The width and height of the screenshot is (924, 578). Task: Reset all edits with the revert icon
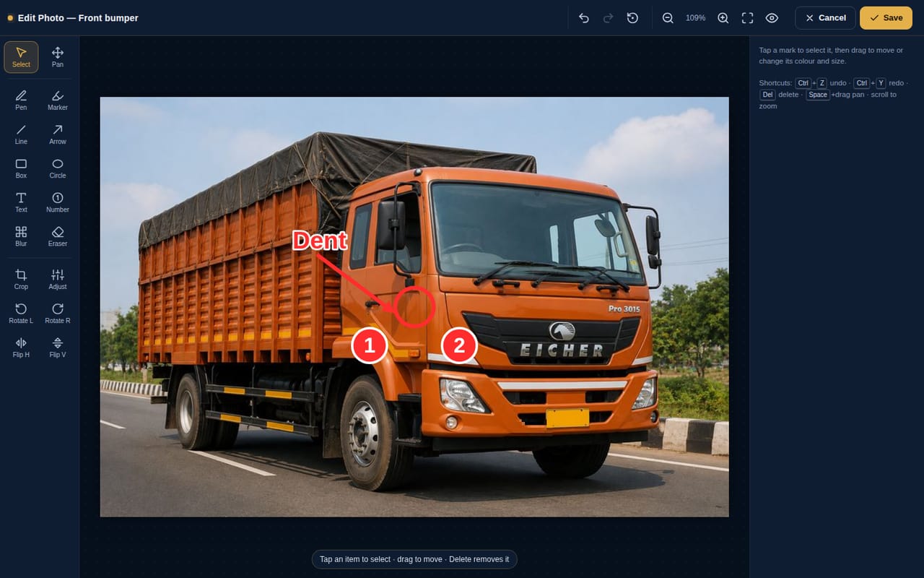[x=632, y=18]
